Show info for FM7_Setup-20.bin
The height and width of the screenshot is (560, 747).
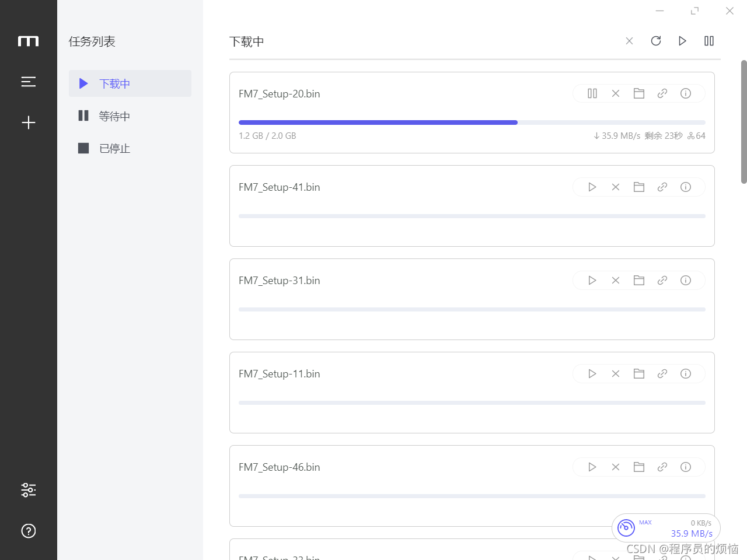point(685,93)
